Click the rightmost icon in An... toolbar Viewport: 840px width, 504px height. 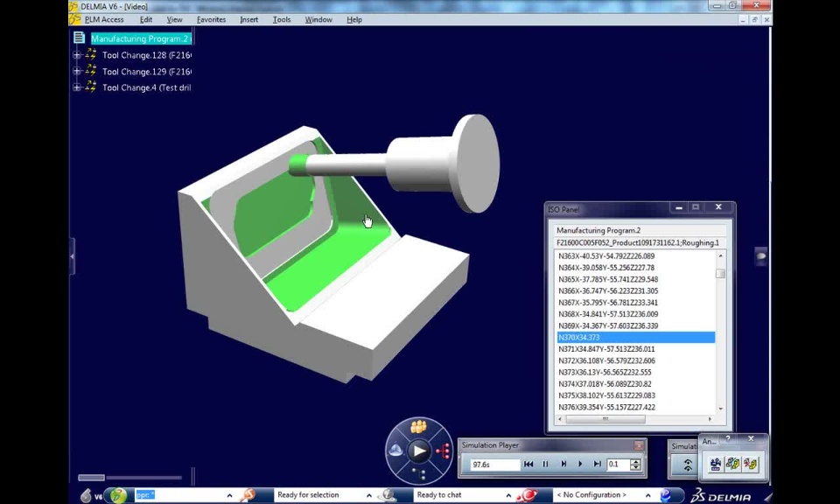[x=751, y=464]
